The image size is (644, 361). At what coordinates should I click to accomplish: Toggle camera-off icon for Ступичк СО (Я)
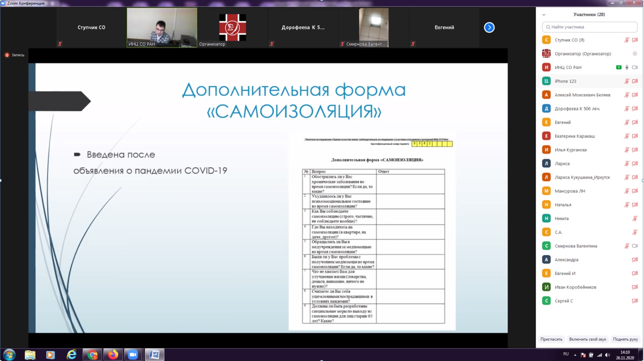tap(635, 40)
